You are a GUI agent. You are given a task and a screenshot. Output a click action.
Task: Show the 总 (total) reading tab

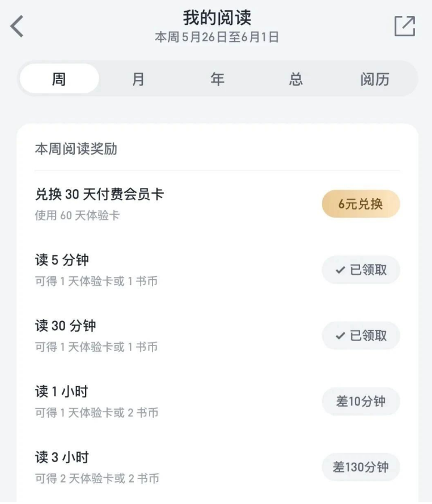click(x=295, y=79)
